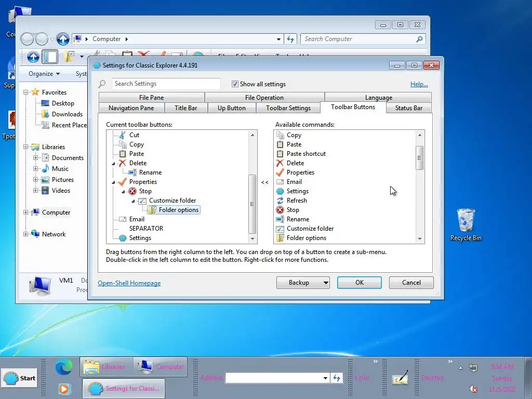Click the Available commands scrollbar thumb
This screenshot has width=532, height=399.
click(420, 158)
